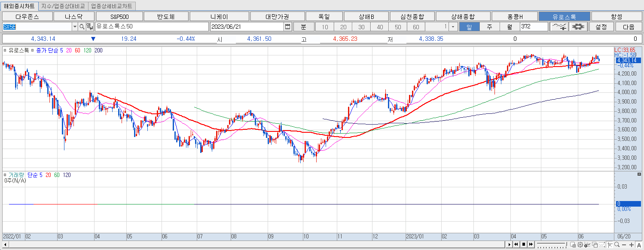Viewport: 644px width, 250px height.
Task: Click the linked-symbol icon beside the search
Action: click(89, 27)
